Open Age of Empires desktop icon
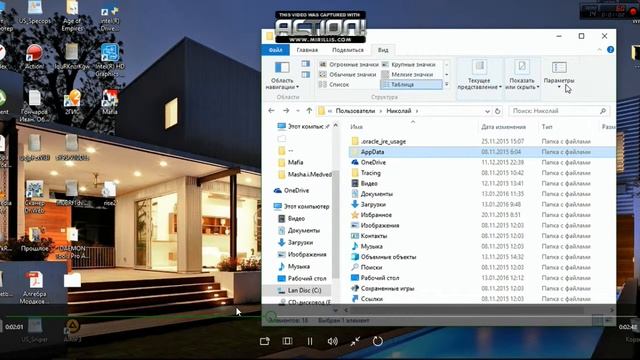Viewport: 640px width, 360px height. pos(72,16)
